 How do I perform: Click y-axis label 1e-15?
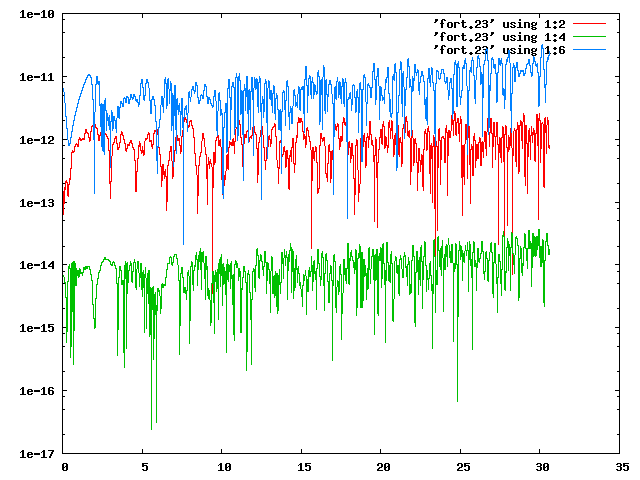click(x=37, y=328)
